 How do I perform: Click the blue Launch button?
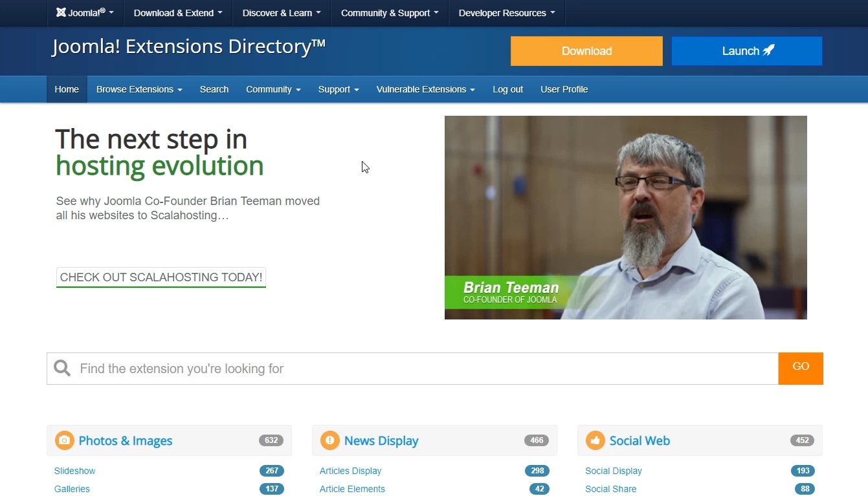tap(747, 51)
